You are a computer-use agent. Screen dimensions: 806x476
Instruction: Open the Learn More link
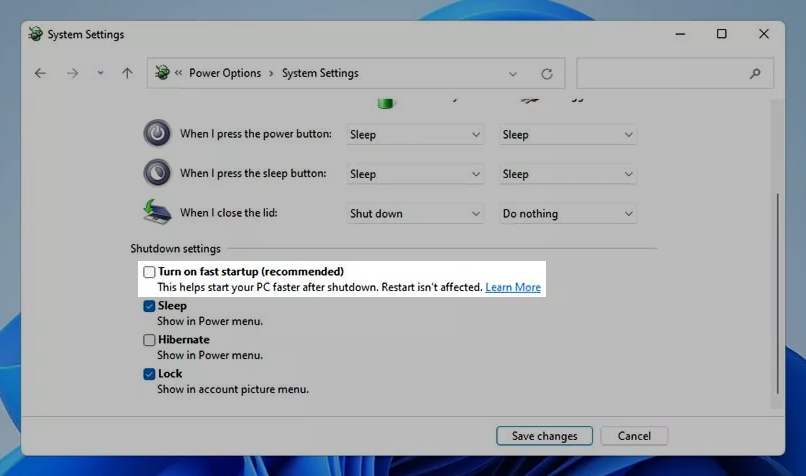pos(513,287)
